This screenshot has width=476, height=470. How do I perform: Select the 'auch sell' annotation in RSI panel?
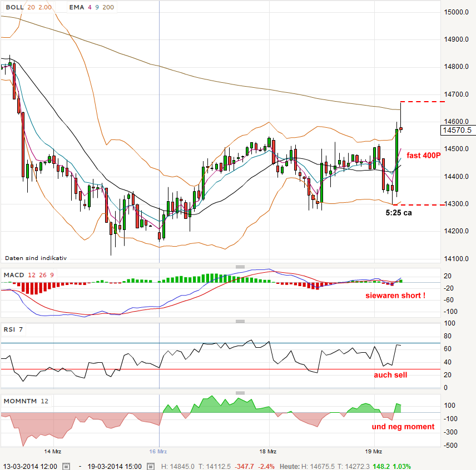click(390, 375)
